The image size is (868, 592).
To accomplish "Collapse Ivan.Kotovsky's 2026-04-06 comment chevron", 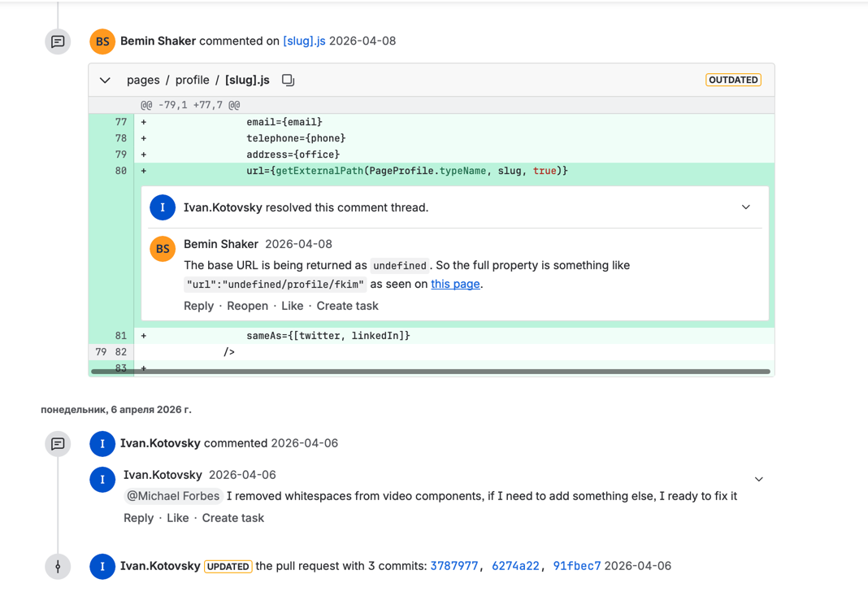I will (x=758, y=479).
